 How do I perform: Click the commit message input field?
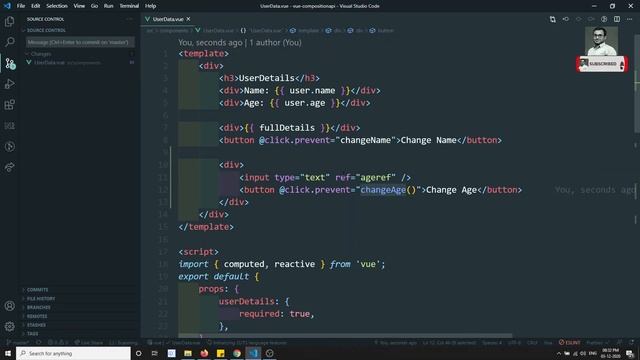pyautogui.click(x=80, y=42)
